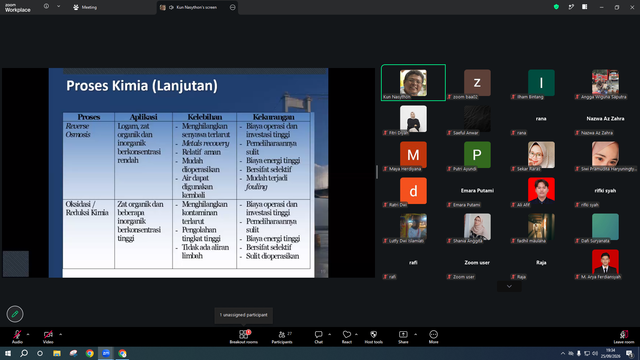Viewport: 640px width, 360px height.
Task: Expand video options arrow next to Video
Action: tap(60, 334)
